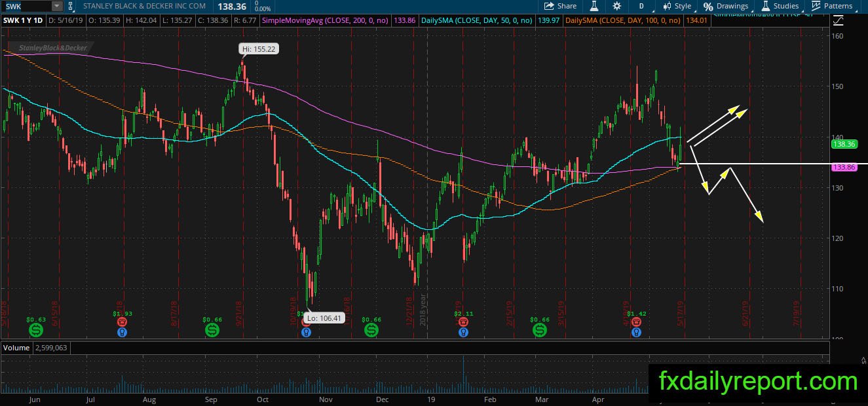
Task: Click the symbol link clipboard icon
Action: pyautogui.click(x=71, y=6)
